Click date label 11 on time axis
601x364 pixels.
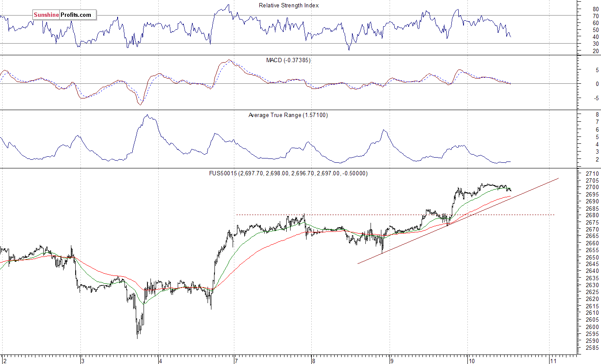tap(553, 360)
